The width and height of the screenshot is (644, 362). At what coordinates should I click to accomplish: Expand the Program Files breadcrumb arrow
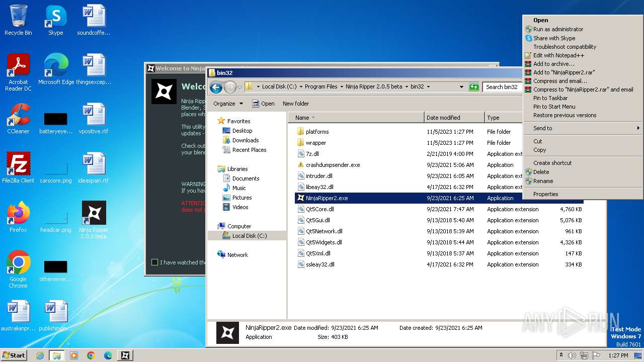[x=342, y=87]
